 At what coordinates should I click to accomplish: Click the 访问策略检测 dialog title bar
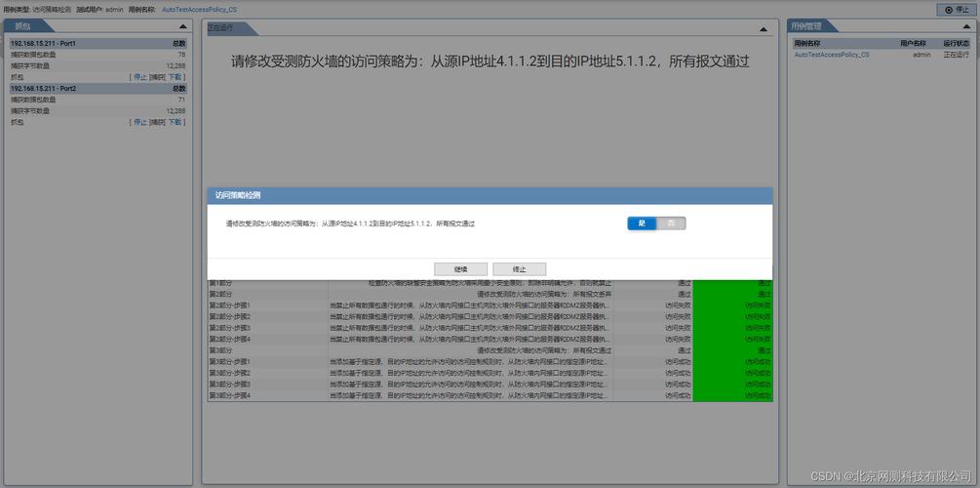pos(490,195)
